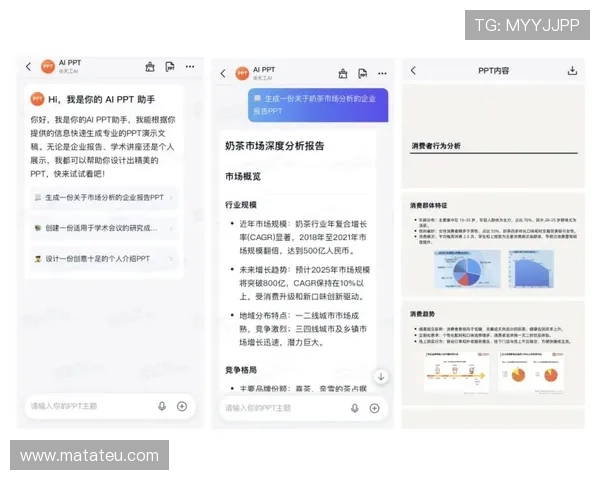
Task: Click the 奶茶市场深度分析报告 title
Action: (x=274, y=146)
